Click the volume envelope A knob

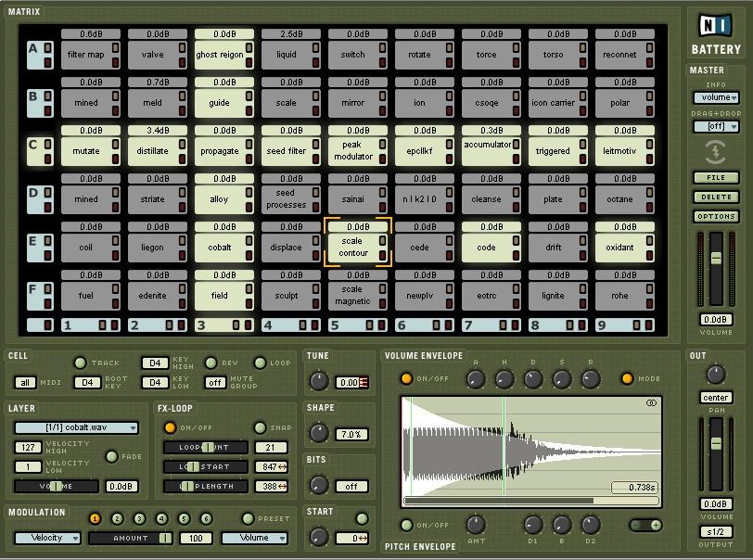tap(476, 379)
